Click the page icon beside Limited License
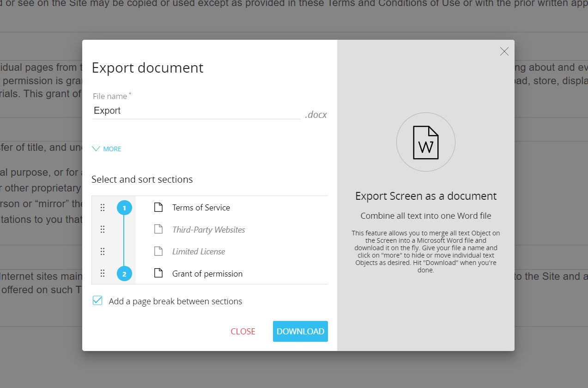 158,252
